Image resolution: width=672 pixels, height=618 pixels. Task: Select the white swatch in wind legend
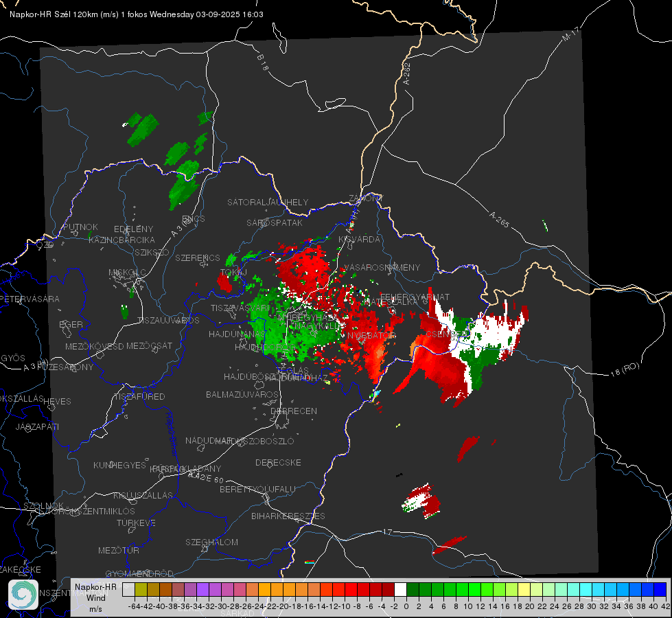[400, 589]
